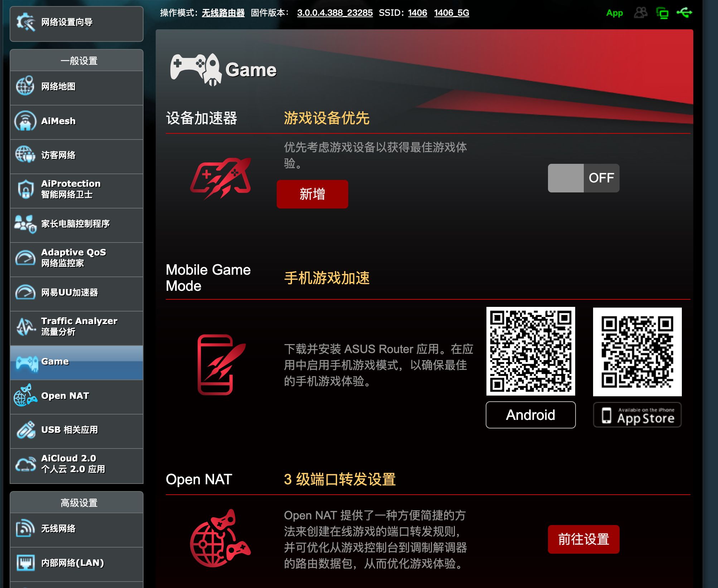This screenshot has height=588, width=718.
Task: Click the 前往设置 button
Action: (x=583, y=539)
